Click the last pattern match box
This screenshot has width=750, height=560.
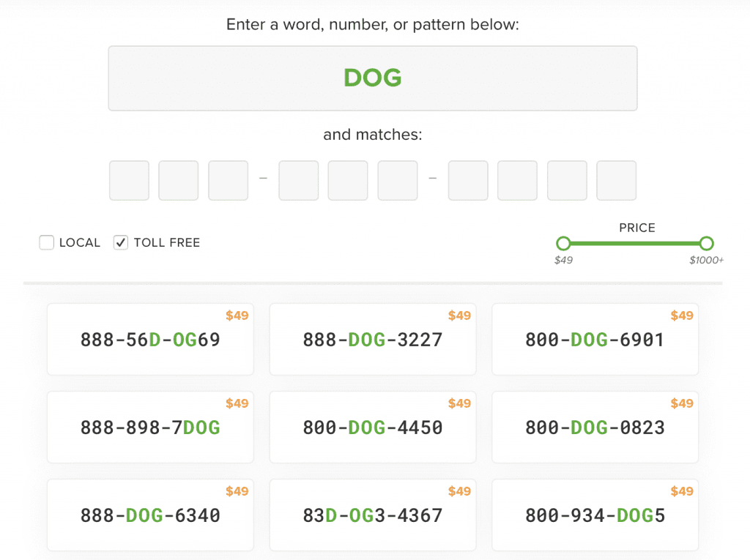pyautogui.click(x=616, y=180)
